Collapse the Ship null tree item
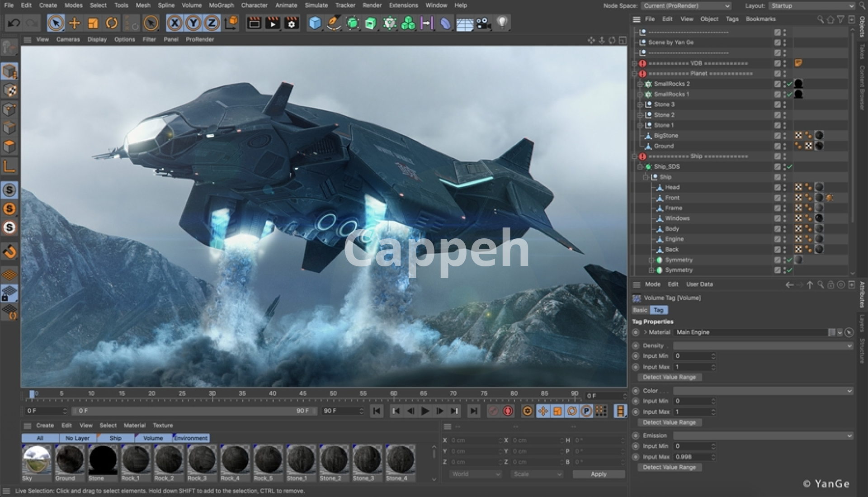 click(646, 177)
